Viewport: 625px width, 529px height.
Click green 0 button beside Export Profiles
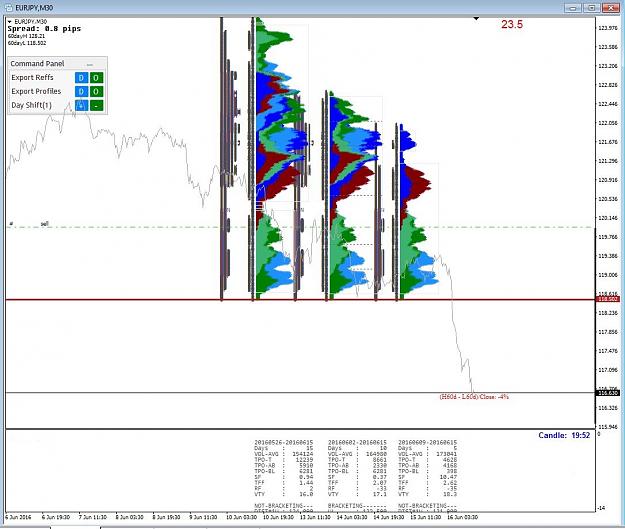click(x=96, y=92)
